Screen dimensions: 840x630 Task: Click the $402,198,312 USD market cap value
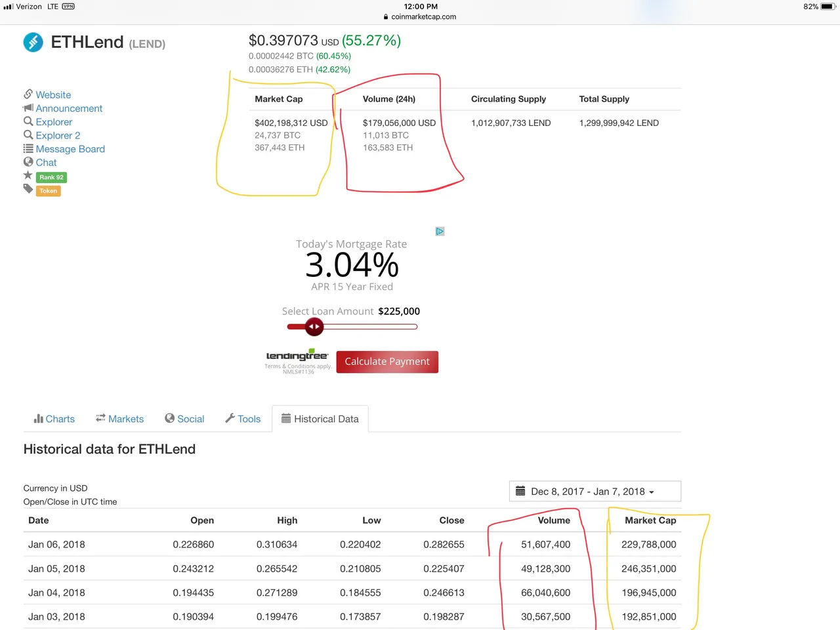[291, 123]
